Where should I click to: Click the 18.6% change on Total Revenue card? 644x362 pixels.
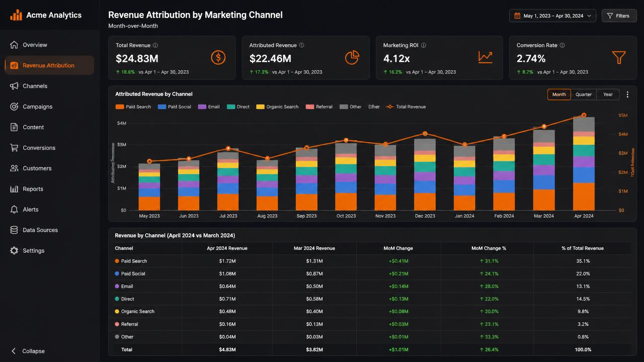(x=125, y=72)
